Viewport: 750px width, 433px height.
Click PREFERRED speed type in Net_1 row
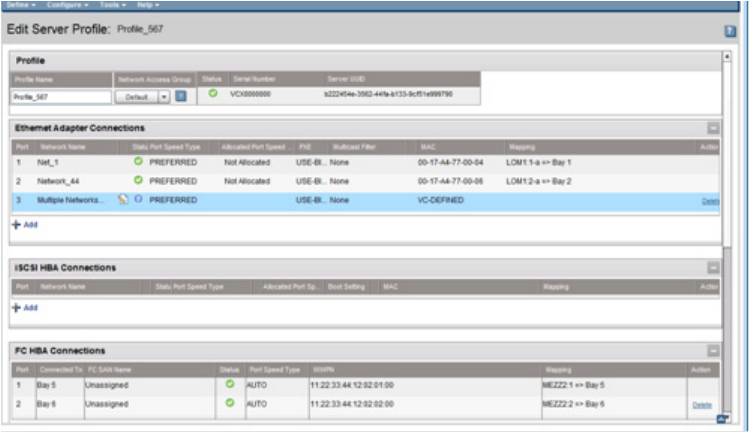pyautogui.click(x=173, y=163)
